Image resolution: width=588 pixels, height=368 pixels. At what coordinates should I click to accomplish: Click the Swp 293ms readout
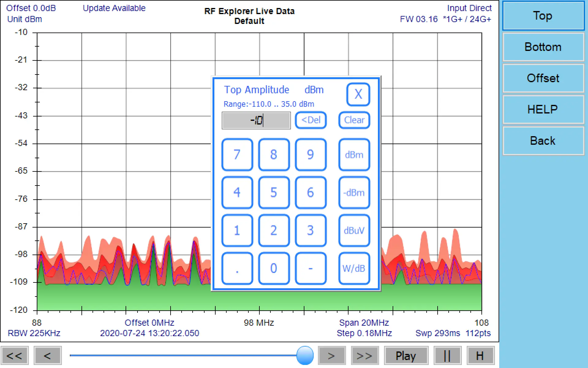[x=438, y=333]
